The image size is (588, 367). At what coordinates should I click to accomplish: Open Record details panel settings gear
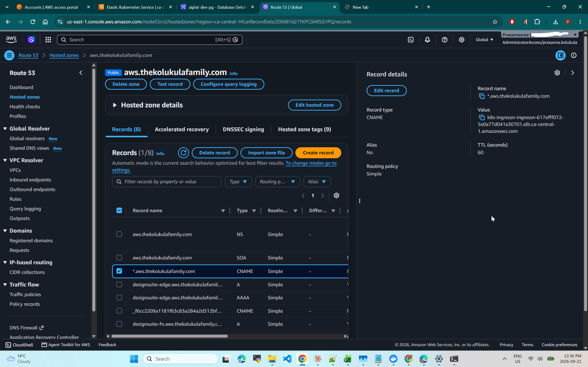click(557, 73)
